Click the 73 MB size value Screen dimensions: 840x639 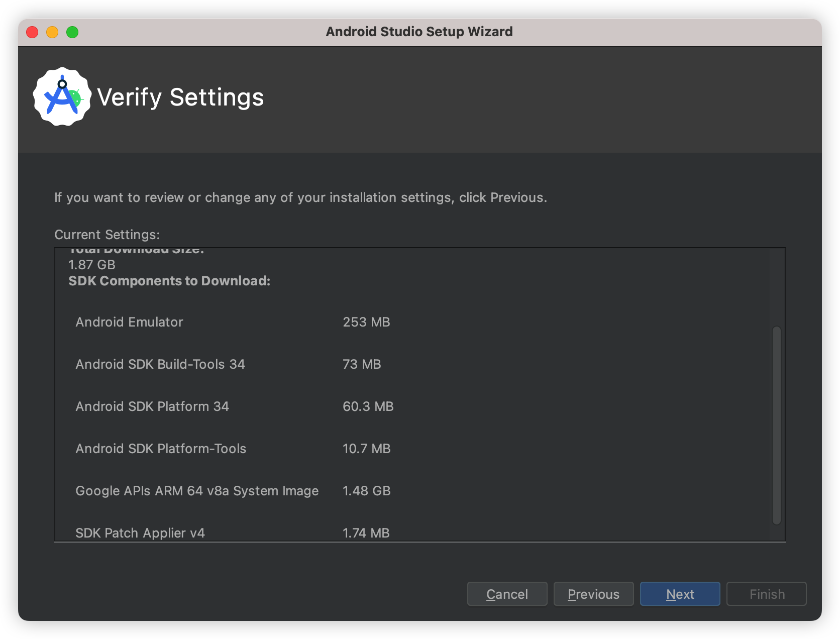point(362,364)
